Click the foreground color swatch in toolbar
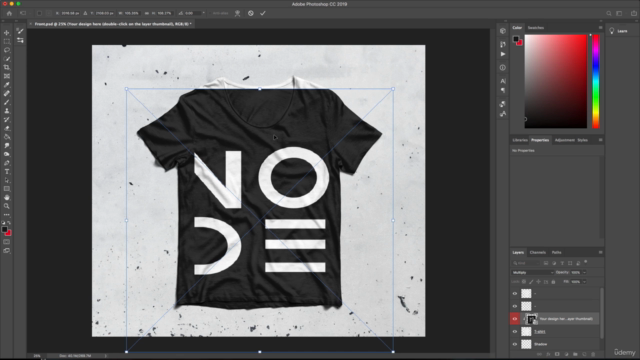Image resolution: width=640 pixels, height=360 pixels. coord(4,229)
